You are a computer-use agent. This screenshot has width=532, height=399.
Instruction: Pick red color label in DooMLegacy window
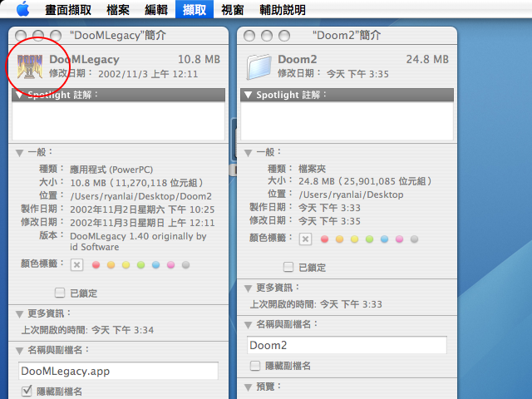[96, 265]
